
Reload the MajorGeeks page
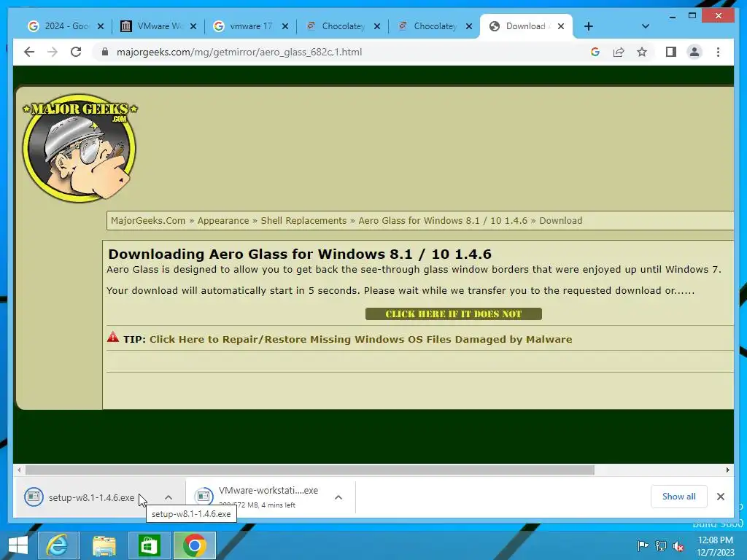click(x=76, y=52)
